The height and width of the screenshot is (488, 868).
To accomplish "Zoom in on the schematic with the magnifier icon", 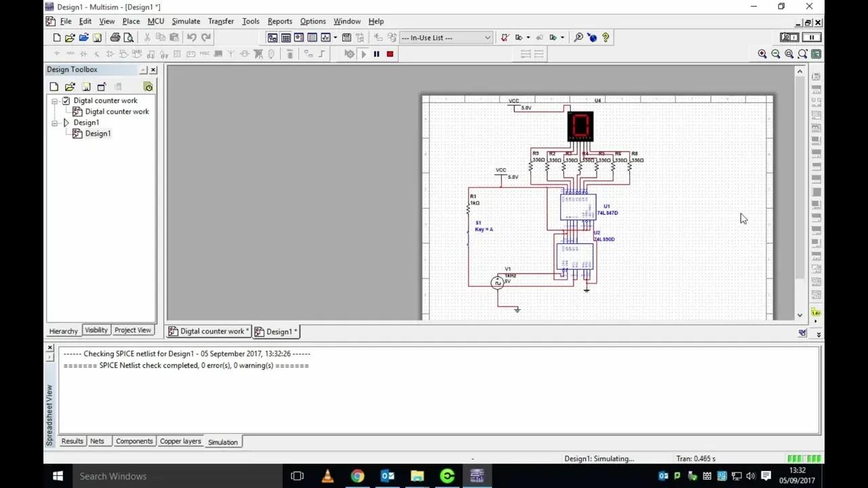I will [762, 54].
